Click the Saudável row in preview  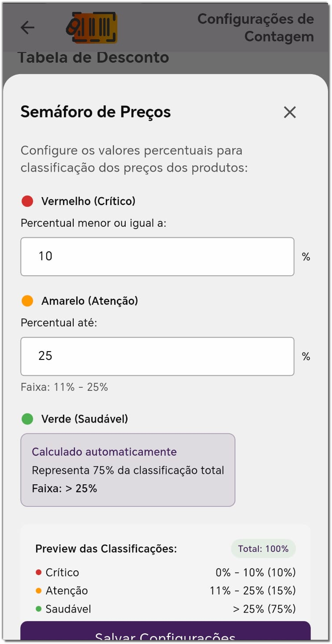click(x=165, y=609)
